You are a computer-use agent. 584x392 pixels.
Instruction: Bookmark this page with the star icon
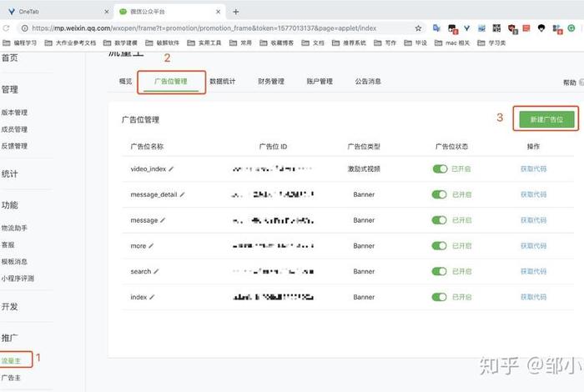coord(418,28)
